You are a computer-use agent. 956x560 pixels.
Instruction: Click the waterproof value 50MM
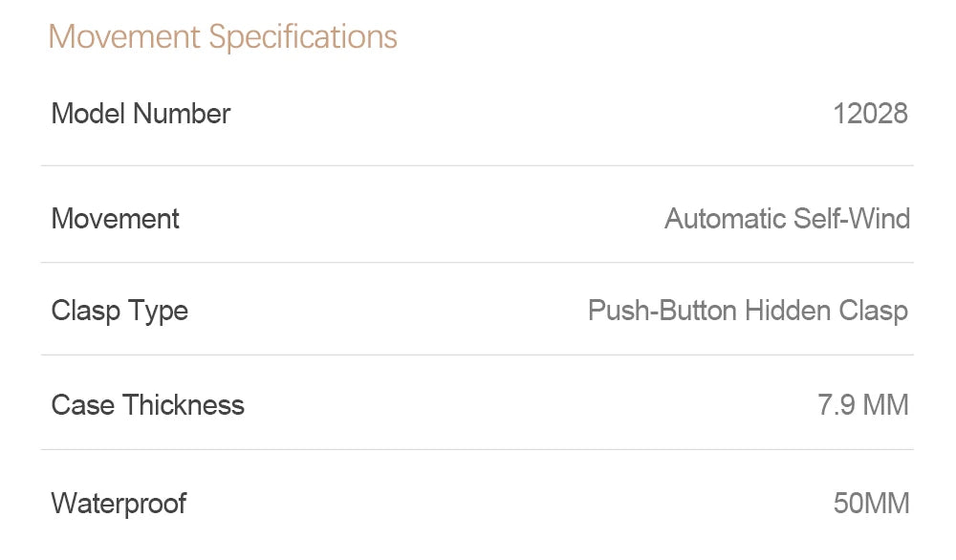tap(871, 503)
